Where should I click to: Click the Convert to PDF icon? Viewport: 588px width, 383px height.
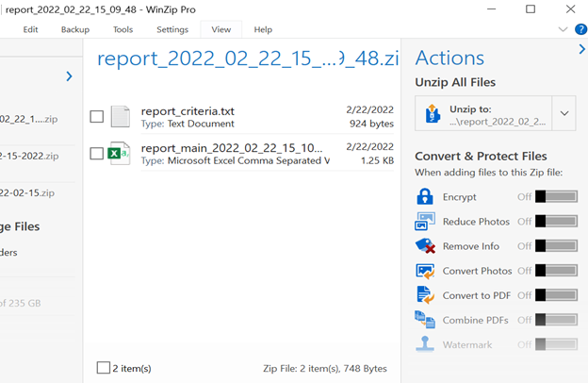(425, 295)
